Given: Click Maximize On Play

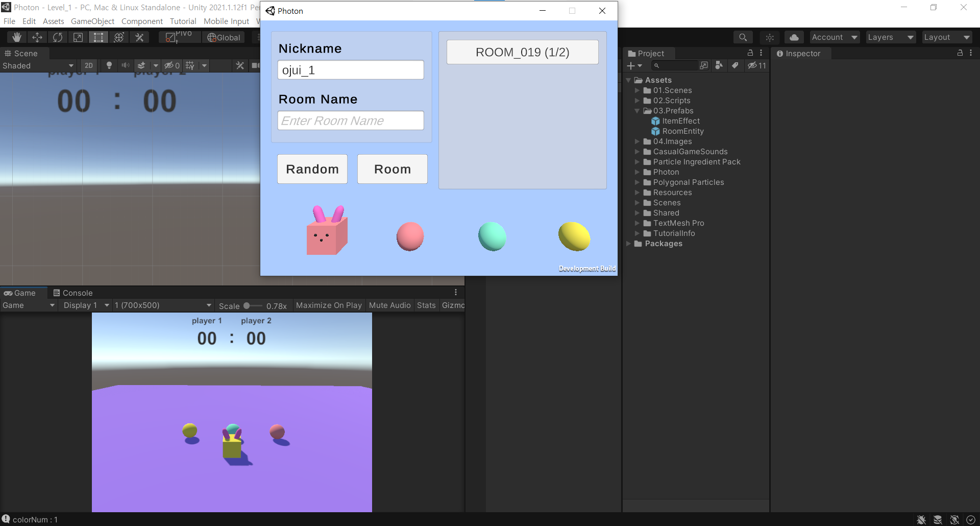Looking at the screenshot, I should [x=329, y=305].
